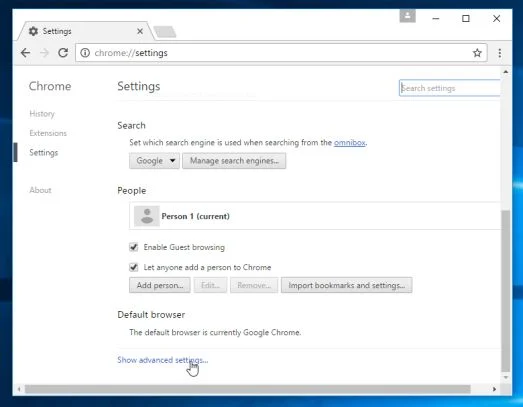Open History from the sidebar
This screenshot has width=523, height=407.
point(42,114)
